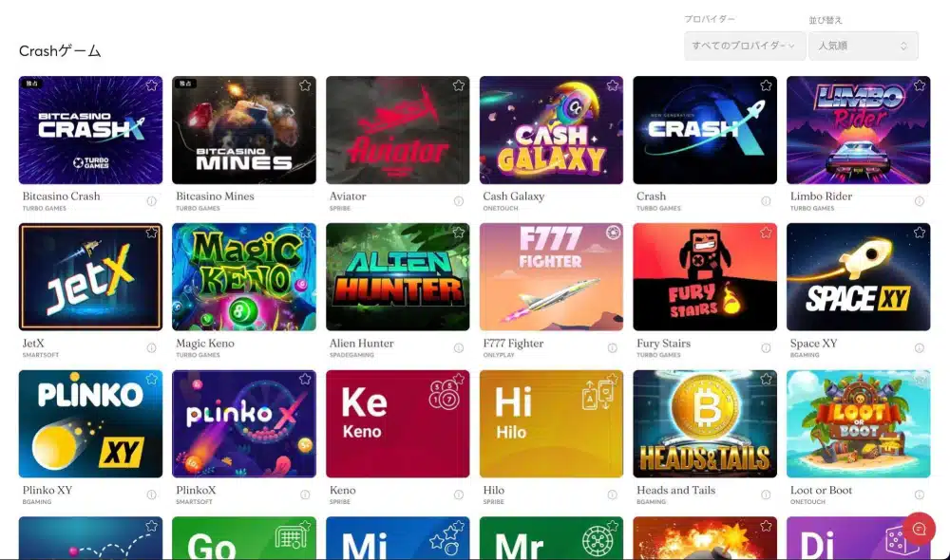
Task: Click the Plinko XY title
Action: [47, 491]
